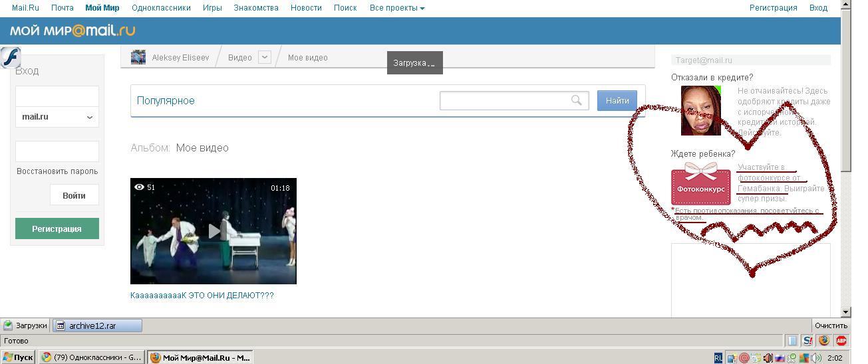
Task: Click the Мой Мир@mail.ru logo
Action: [x=72, y=31]
